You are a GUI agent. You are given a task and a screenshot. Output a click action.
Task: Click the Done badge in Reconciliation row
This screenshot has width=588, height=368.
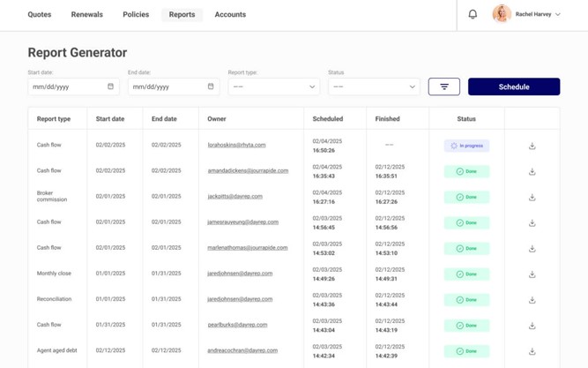point(466,300)
